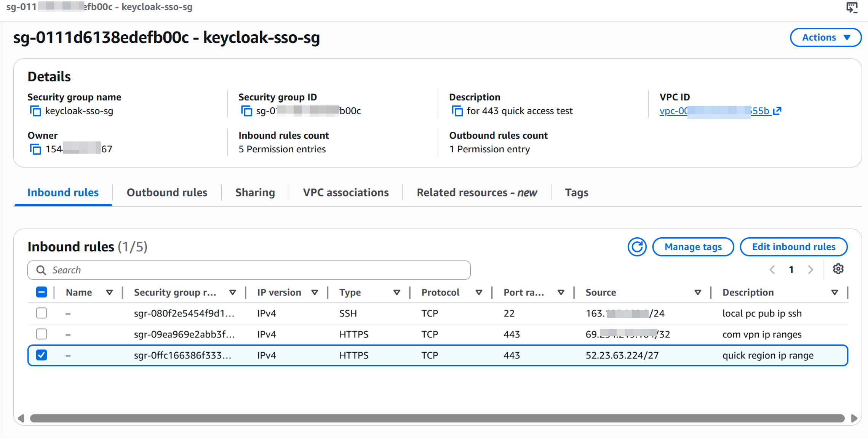This screenshot has height=438, width=868.
Task: Click the inbound rules Search field
Action: [249, 270]
